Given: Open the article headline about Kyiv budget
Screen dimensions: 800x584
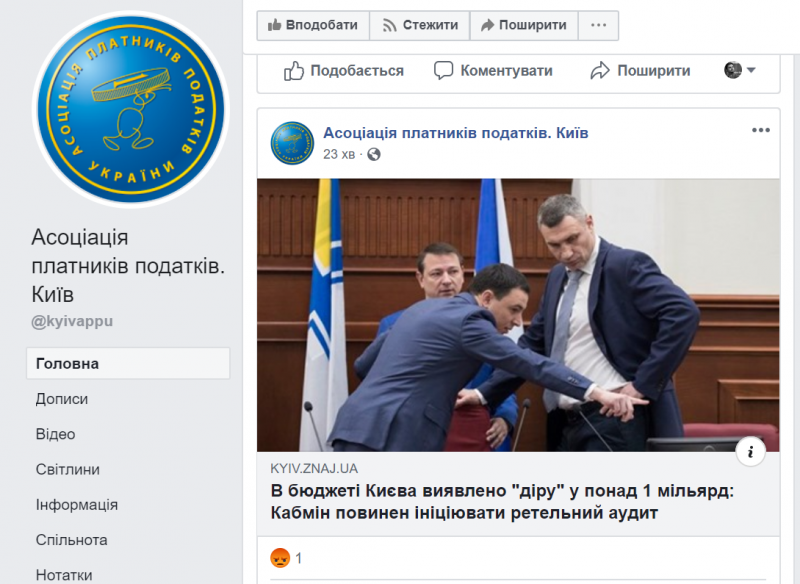Looking at the screenshot, I should click(502, 502).
